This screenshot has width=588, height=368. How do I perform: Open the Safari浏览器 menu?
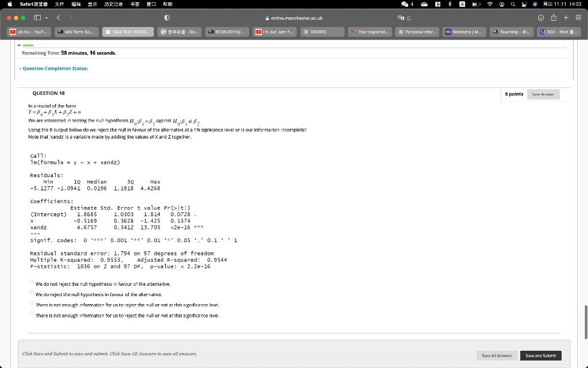[34, 4]
